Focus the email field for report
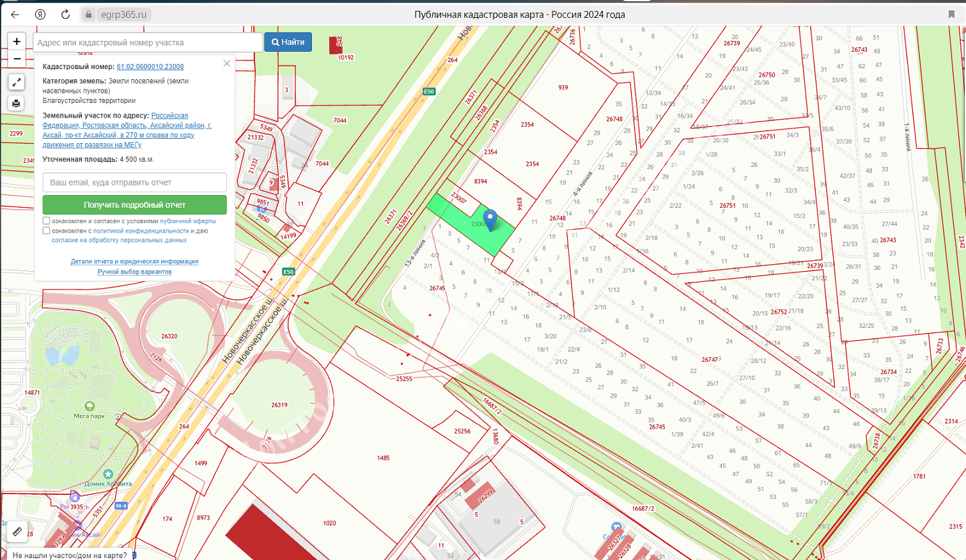Image resolution: width=966 pixels, height=560 pixels. (135, 182)
